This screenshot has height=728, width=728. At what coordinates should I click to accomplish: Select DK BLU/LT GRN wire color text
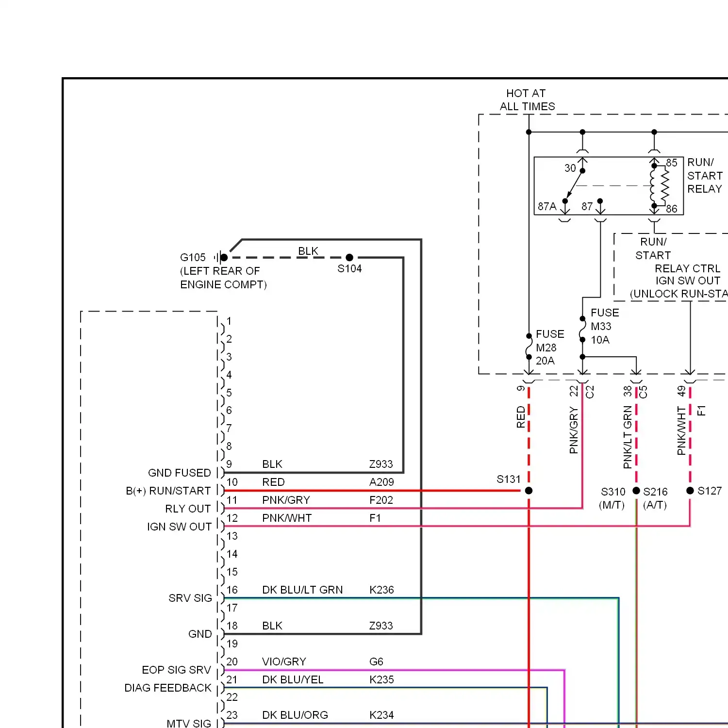pyautogui.click(x=302, y=590)
